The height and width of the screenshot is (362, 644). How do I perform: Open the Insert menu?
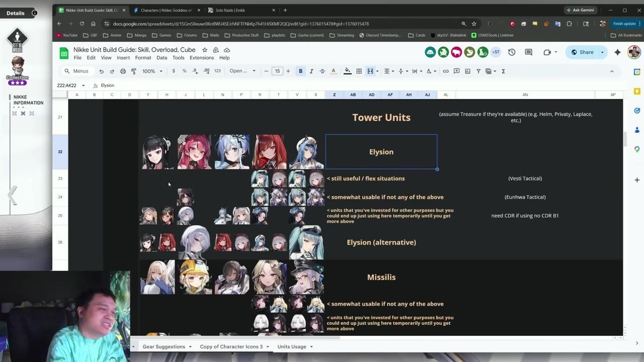pyautogui.click(x=123, y=58)
